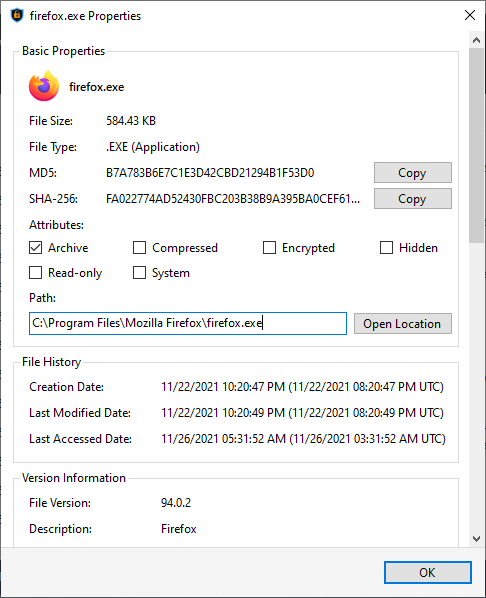Close the firefox.exe Properties dialog
Image resolution: width=486 pixels, height=598 pixels.
[470, 15]
